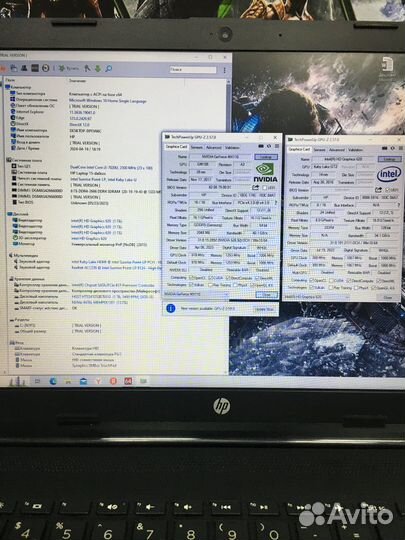
Task: Open Sensors tab in Intel GPU-Z window
Action: pos(319,150)
